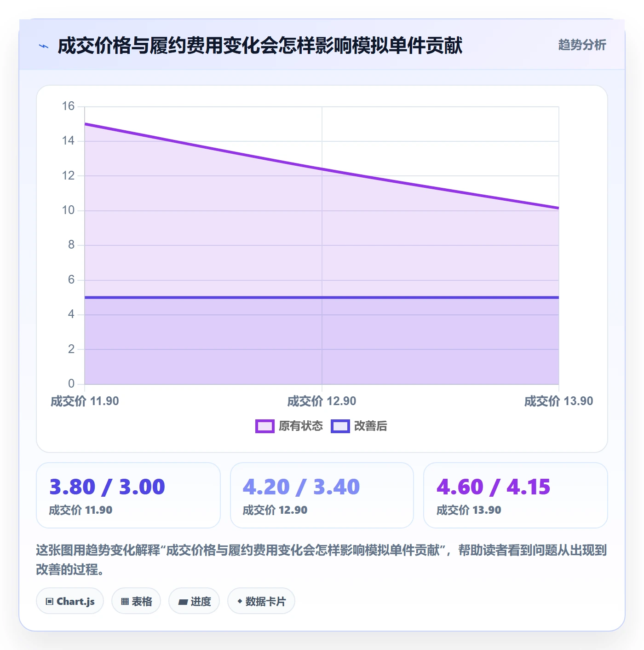Screen dimensions: 644x650
Task: Click the 成交价 12.90 caption in second card
Action: 275,510
